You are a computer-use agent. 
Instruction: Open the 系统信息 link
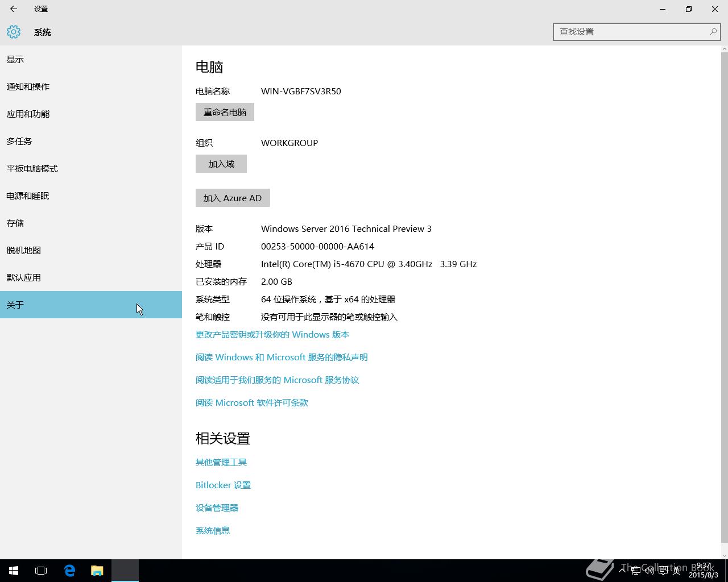[213, 530]
